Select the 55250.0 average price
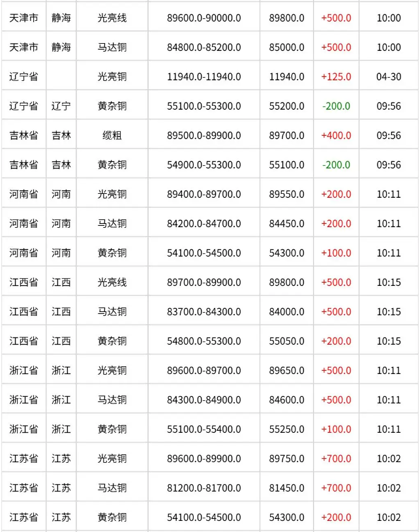 tap(286, 430)
